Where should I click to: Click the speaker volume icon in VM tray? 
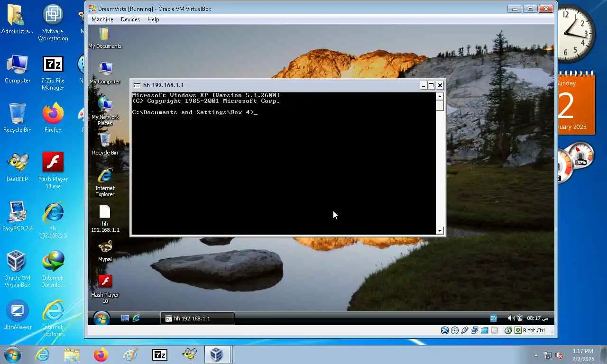511,318
